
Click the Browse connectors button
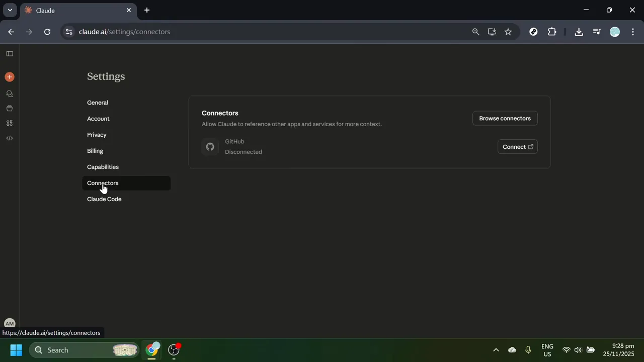pos(505,118)
